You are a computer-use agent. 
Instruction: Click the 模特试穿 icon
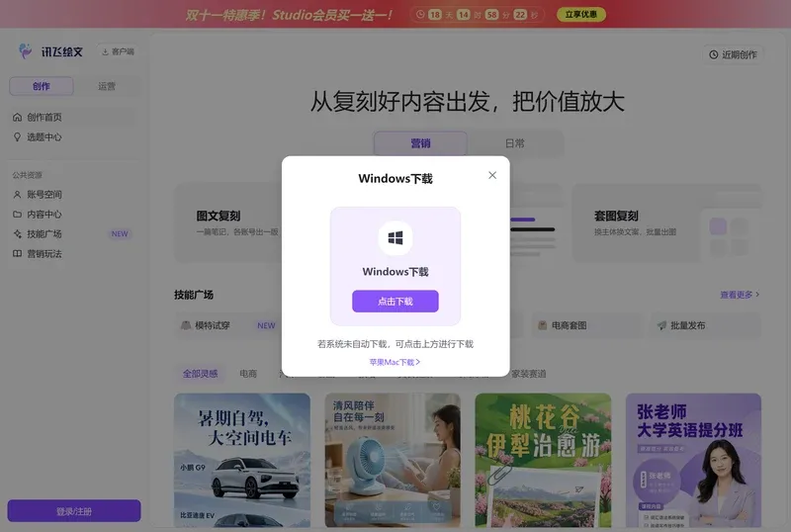tap(186, 325)
